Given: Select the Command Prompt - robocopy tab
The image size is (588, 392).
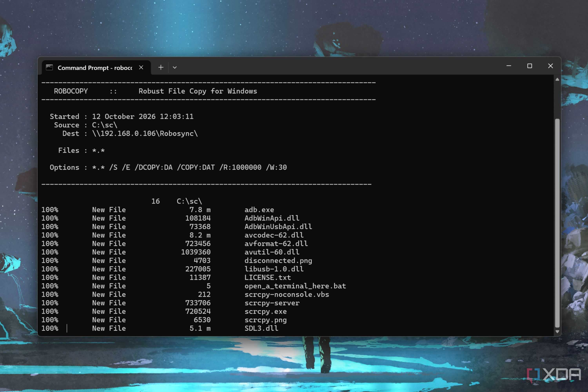Looking at the screenshot, I should [96, 67].
